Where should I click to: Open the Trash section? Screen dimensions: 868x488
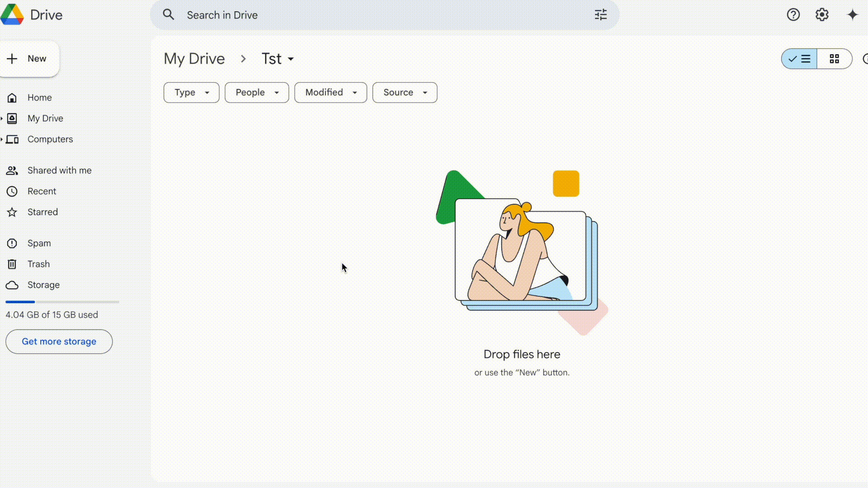click(38, 264)
